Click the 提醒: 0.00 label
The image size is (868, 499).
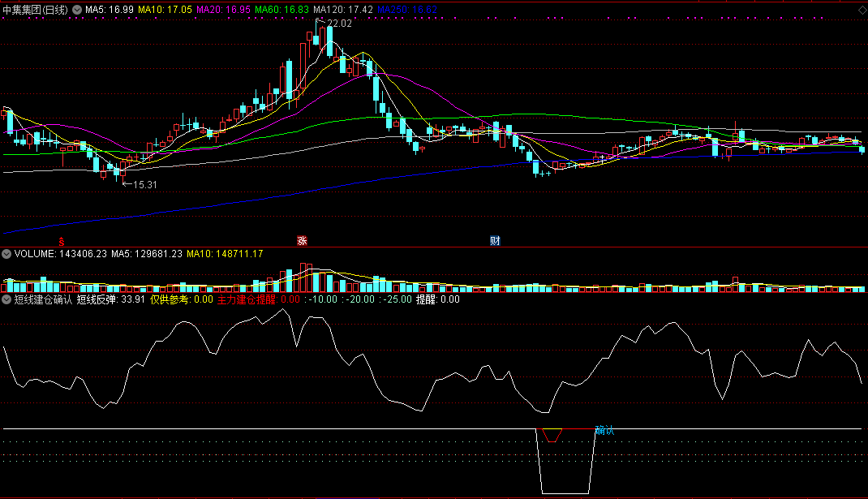coord(438,299)
